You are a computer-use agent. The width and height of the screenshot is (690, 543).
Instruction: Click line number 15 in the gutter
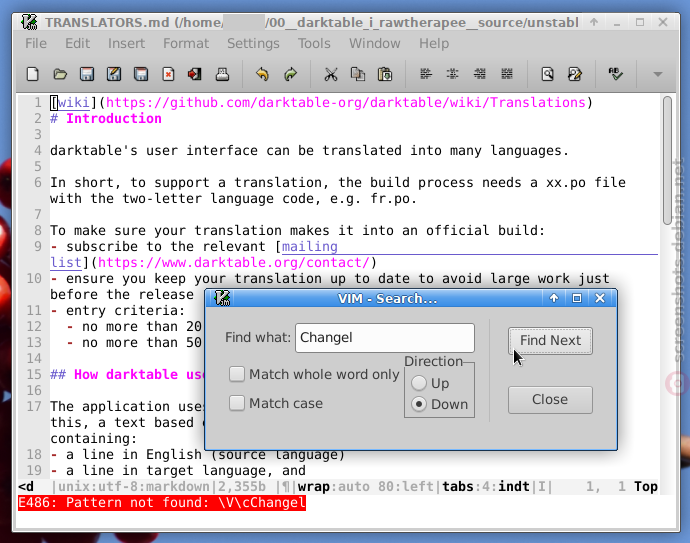pos(34,374)
